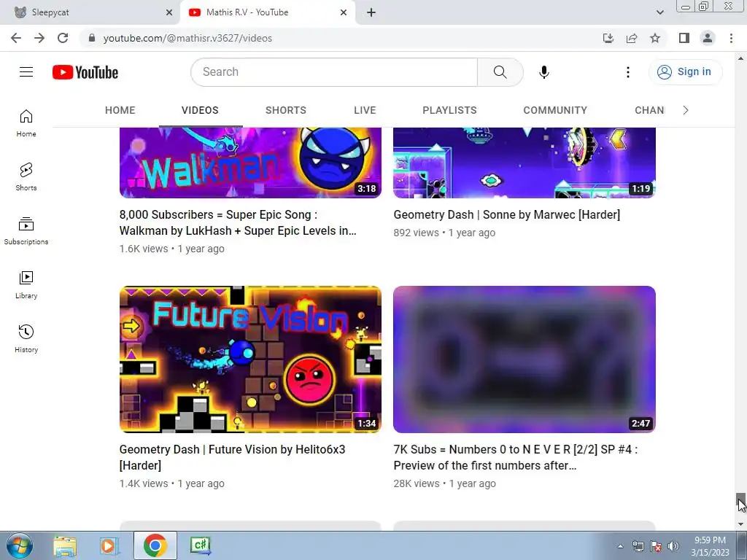The width and height of the screenshot is (747, 560).
Task: Open 'Geometry Dash | Sonne by Marwec [Harder]' title
Action: click(507, 215)
